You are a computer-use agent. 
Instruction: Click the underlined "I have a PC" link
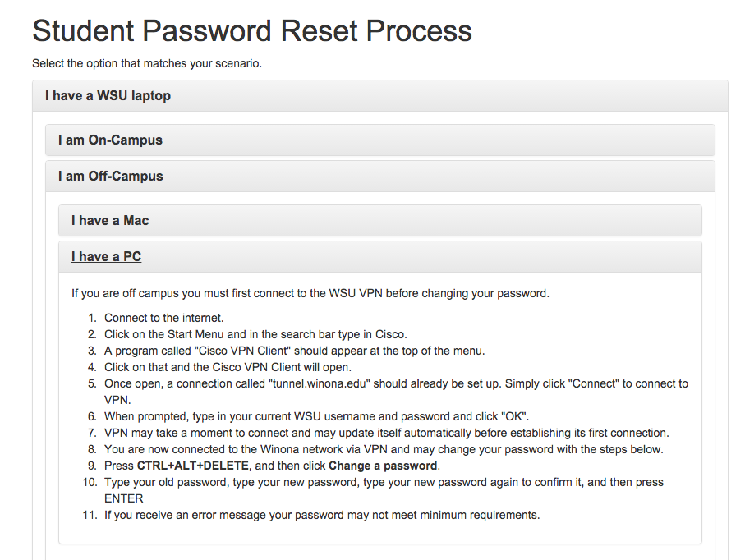106,256
